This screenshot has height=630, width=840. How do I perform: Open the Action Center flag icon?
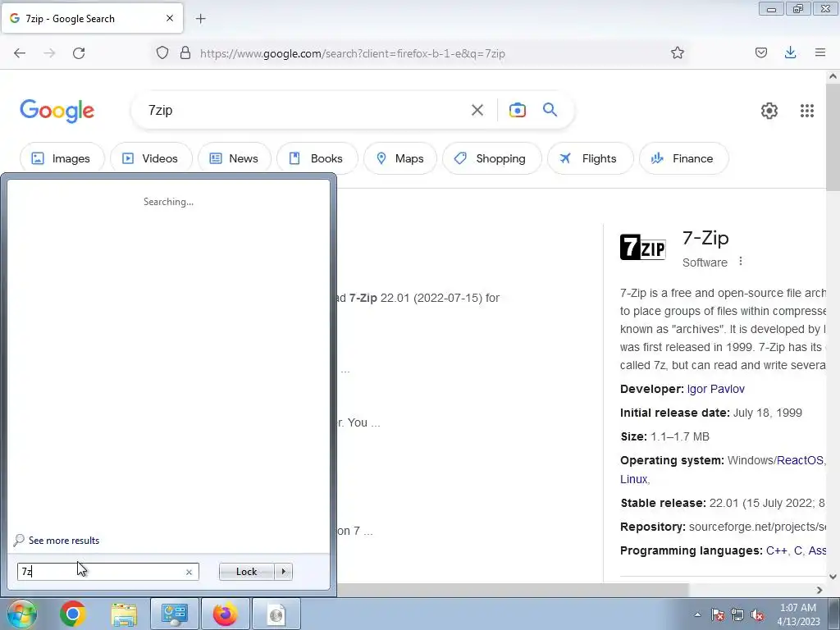click(x=717, y=614)
